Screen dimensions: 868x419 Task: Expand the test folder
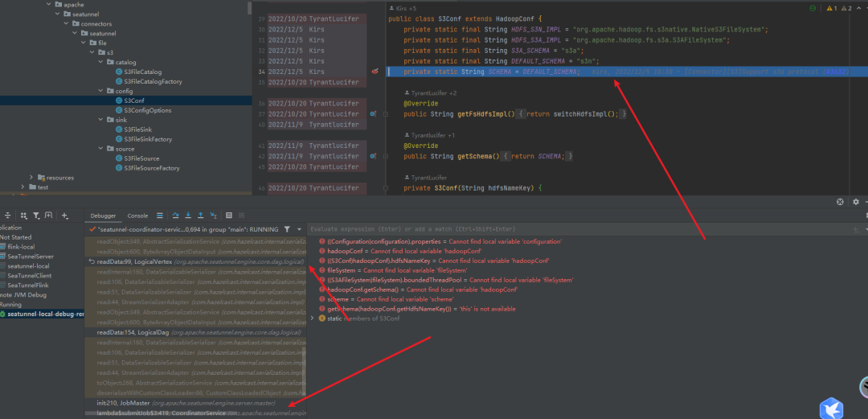(x=23, y=187)
